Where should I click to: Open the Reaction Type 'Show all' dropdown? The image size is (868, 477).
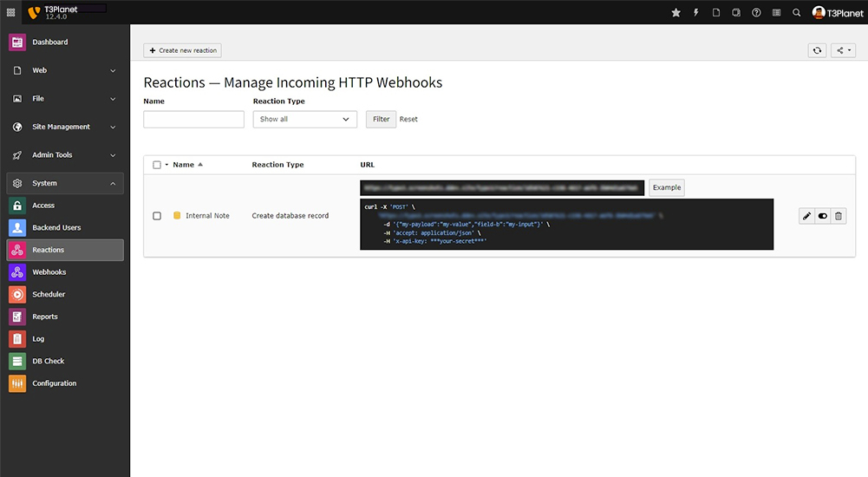[x=304, y=119]
